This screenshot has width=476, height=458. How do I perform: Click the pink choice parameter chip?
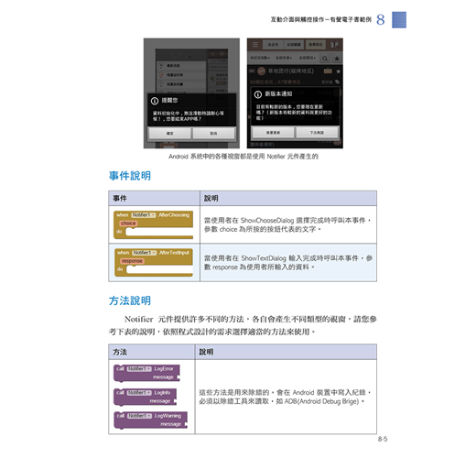coord(128,224)
